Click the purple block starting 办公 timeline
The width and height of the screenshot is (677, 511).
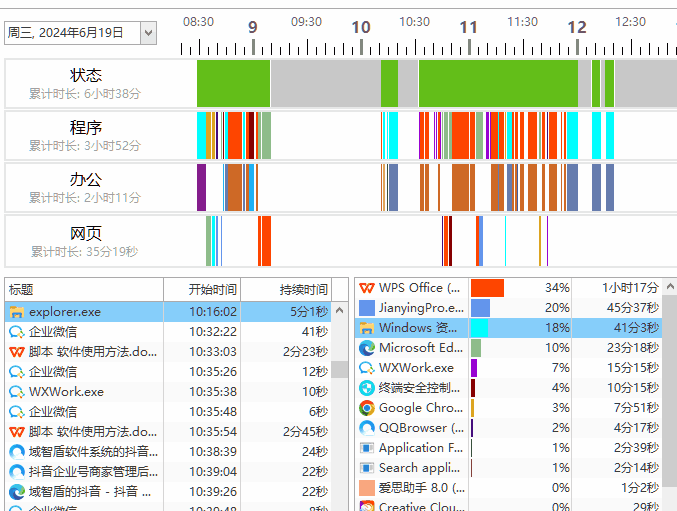click(202, 187)
